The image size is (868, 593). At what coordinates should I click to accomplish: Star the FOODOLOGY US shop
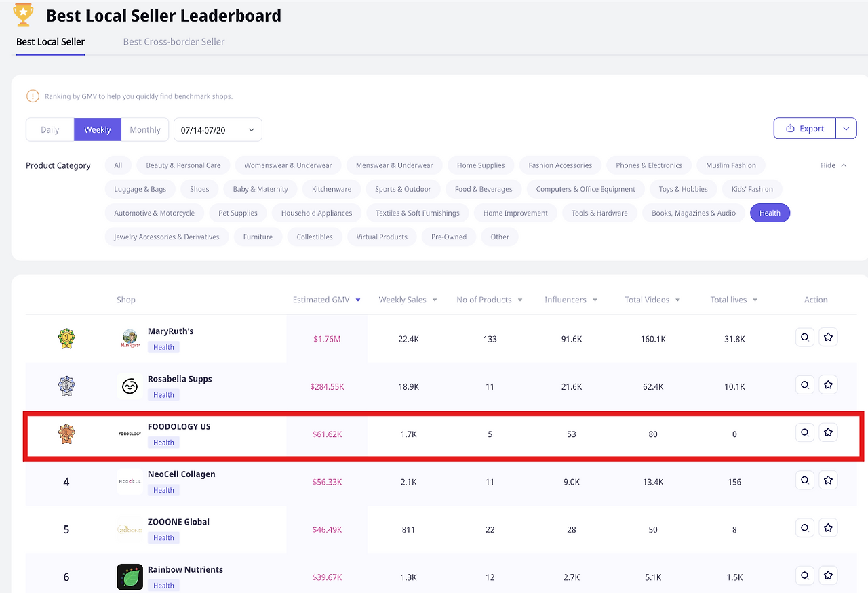pyautogui.click(x=828, y=432)
